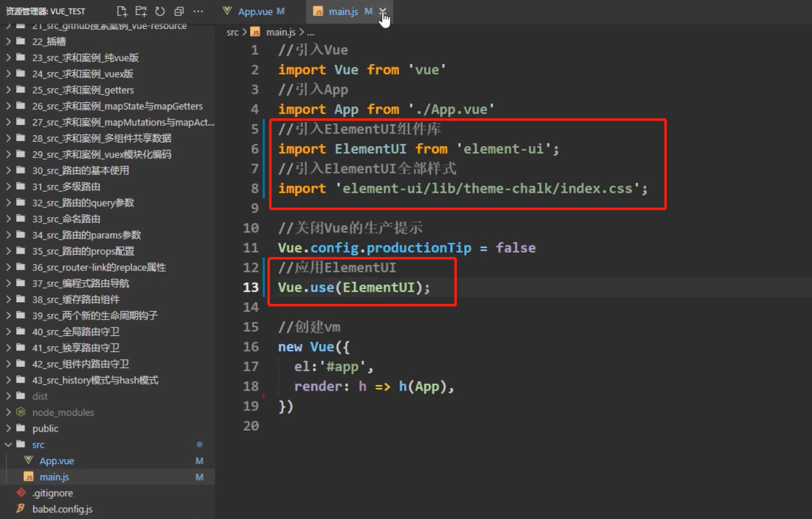Click the 'element-ui/lib/theme-chalk/index.css' string
The height and width of the screenshot is (519, 812).
click(487, 189)
